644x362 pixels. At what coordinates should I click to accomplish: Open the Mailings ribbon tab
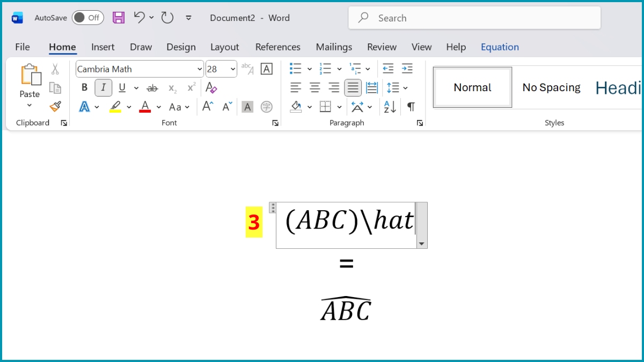pyautogui.click(x=334, y=47)
